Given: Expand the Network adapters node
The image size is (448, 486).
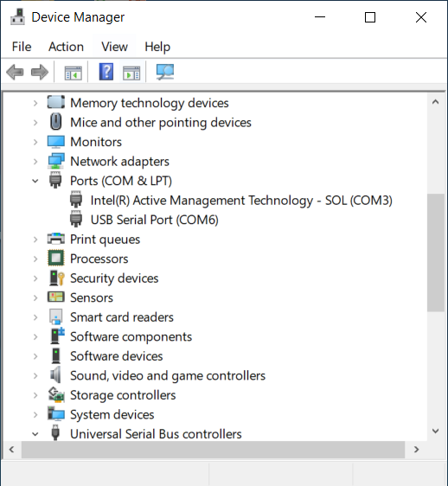Looking at the screenshot, I should (35, 162).
